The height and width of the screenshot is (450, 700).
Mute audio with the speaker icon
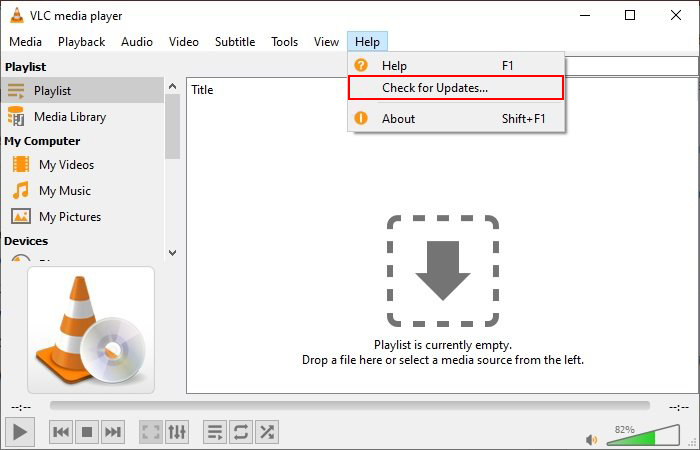(x=592, y=439)
